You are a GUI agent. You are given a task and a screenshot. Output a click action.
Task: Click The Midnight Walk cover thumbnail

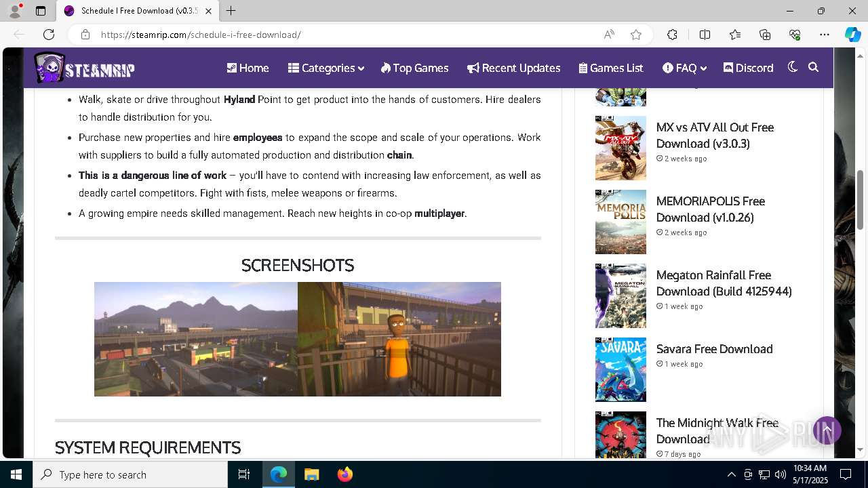620,435
